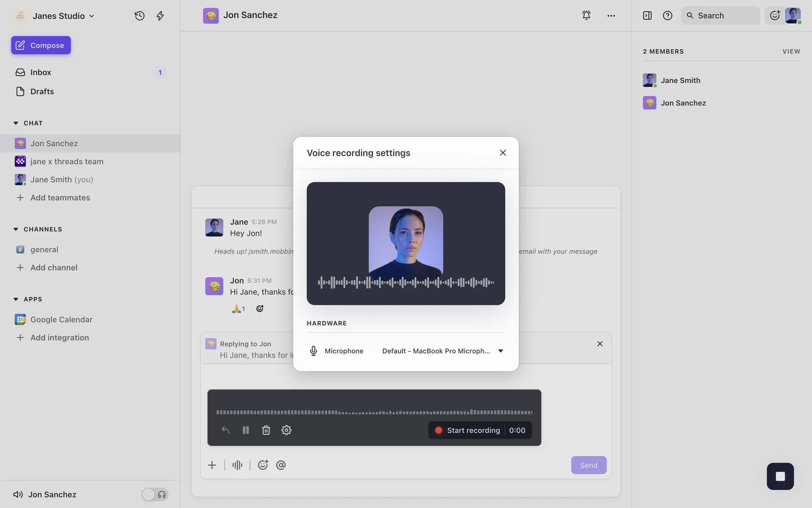Click the voice waveform icon in composer
The image size is (812, 508).
237,465
